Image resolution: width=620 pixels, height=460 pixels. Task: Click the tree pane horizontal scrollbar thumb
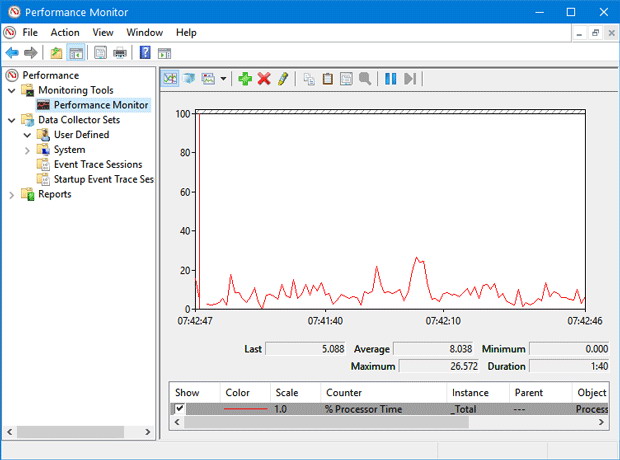70,432
